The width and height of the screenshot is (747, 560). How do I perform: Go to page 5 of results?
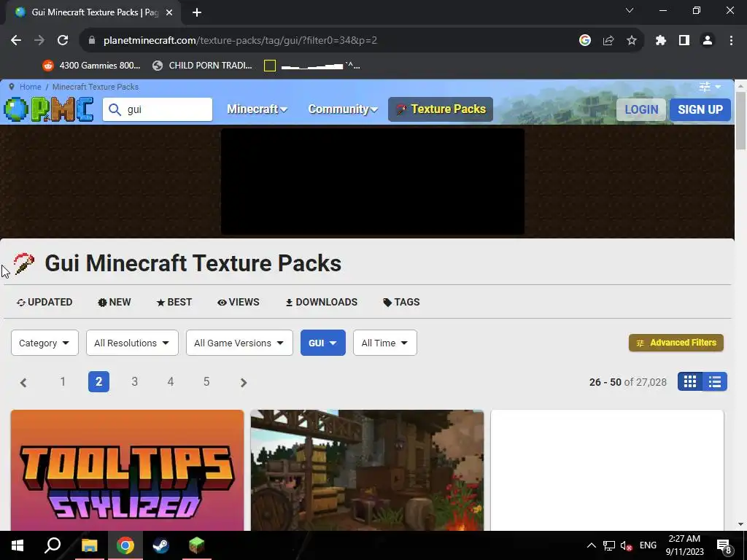coord(206,381)
